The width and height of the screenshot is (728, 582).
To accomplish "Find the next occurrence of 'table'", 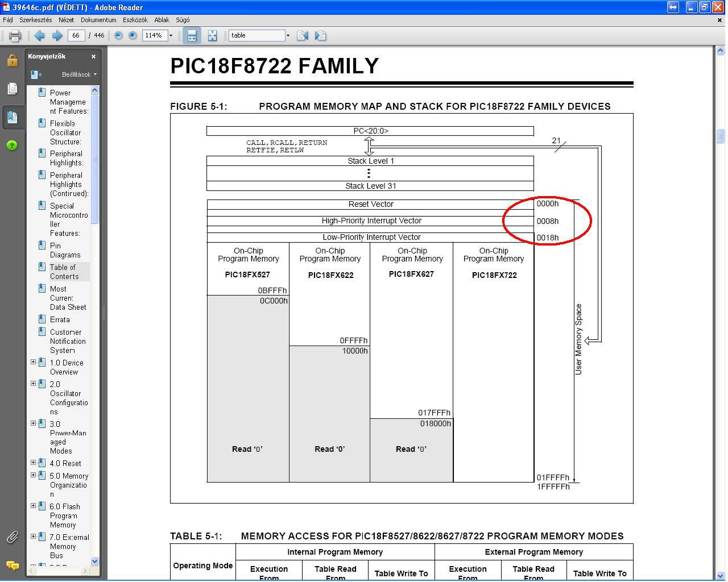I will coord(320,35).
